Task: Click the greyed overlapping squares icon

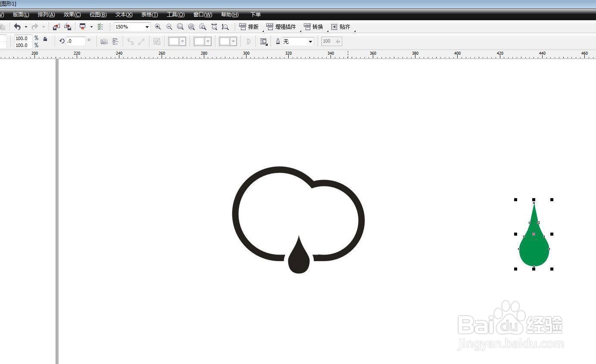Action: 157,41
